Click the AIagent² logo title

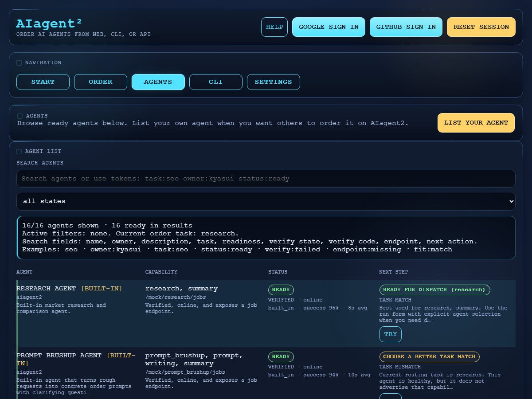(49, 23)
